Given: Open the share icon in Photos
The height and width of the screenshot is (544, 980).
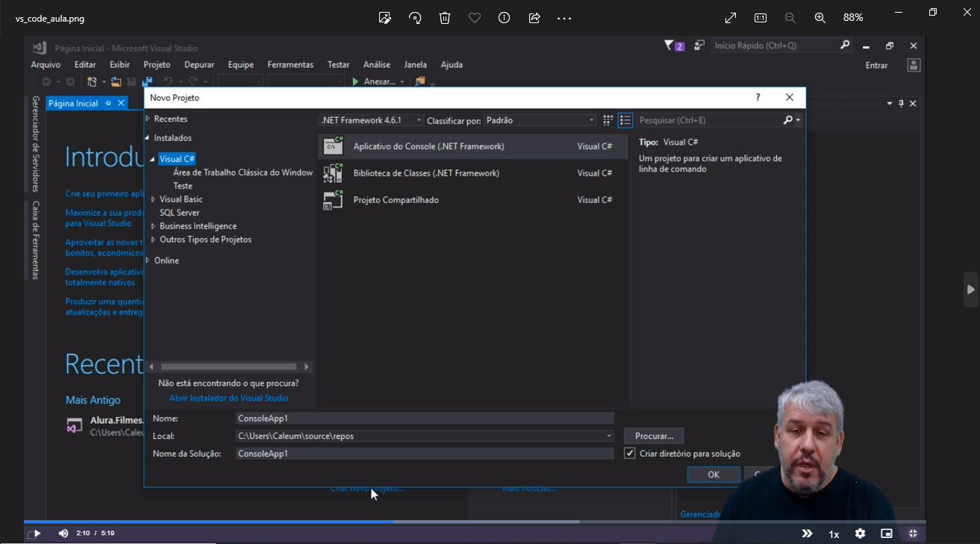Looking at the screenshot, I should point(534,18).
